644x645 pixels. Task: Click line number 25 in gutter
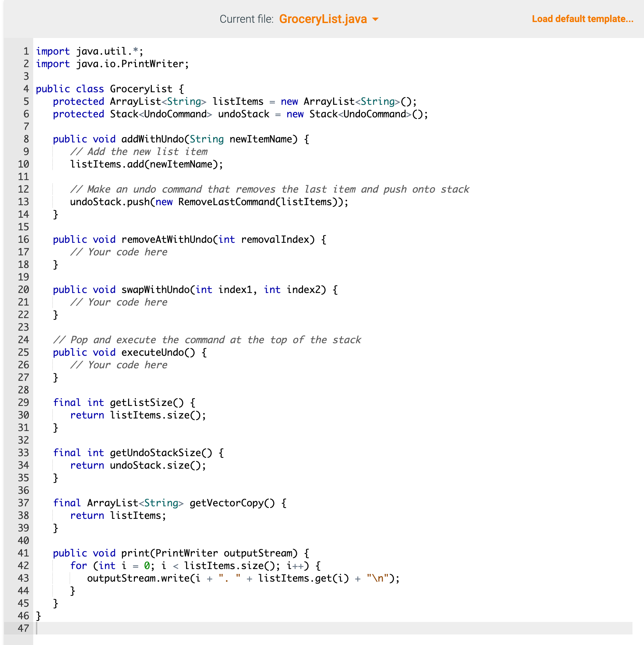(x=23, y=352)
